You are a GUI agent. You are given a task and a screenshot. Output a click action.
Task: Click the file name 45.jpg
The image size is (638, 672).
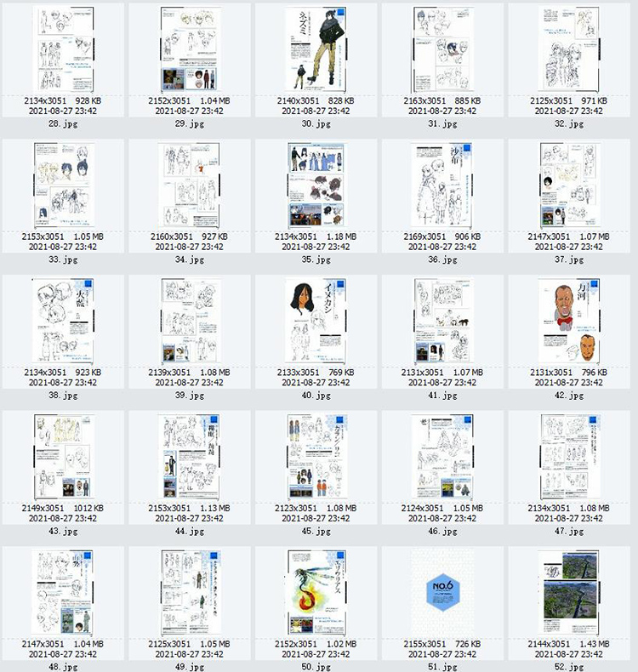pyautogui.click(x=316, y=532)
